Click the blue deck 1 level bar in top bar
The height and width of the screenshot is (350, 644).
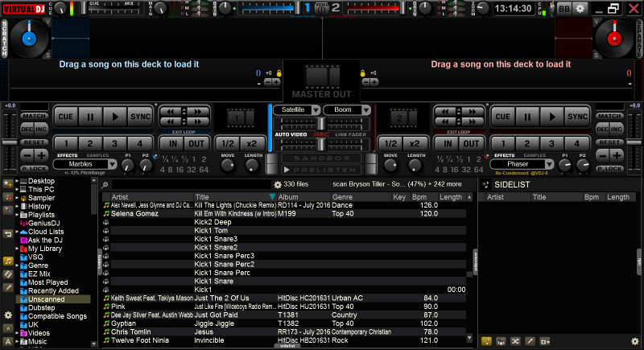(x=270, y=7)
